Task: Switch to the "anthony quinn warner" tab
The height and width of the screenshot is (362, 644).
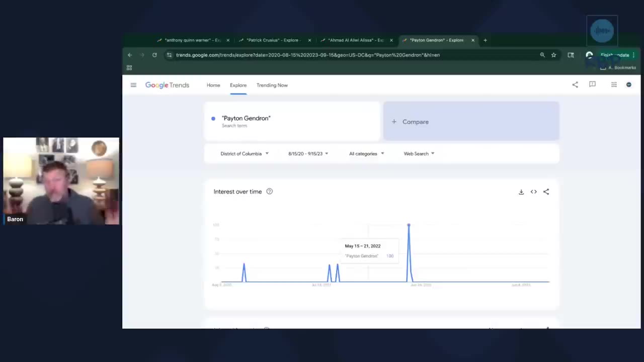Action: point(193,40)
